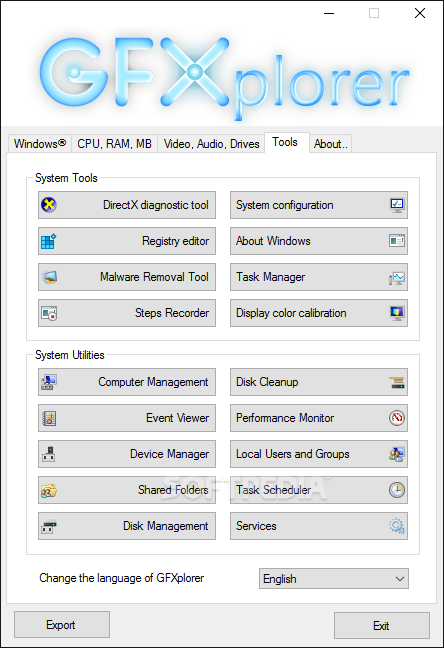
Task: Click the System configuration monitor icon
Action: 397,205
